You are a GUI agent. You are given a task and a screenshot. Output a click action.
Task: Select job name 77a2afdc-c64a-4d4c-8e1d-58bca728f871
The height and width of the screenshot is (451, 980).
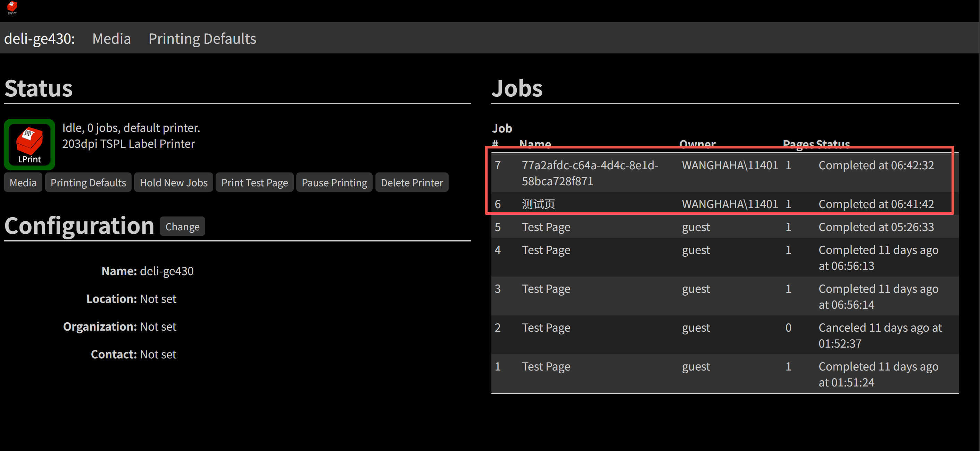pyautogui.click(x=590, y=173)
